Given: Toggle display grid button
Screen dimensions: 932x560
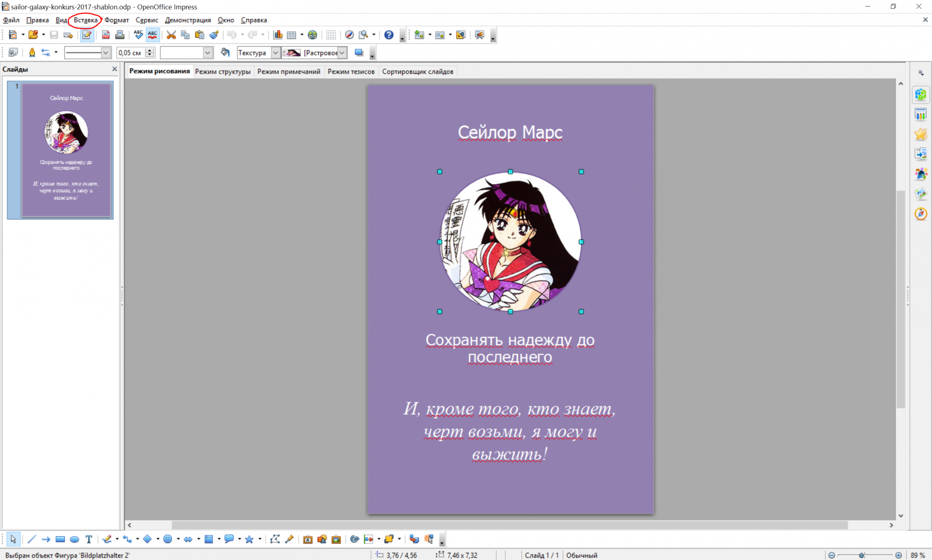Looking at the screenshot, I should 331,35.
